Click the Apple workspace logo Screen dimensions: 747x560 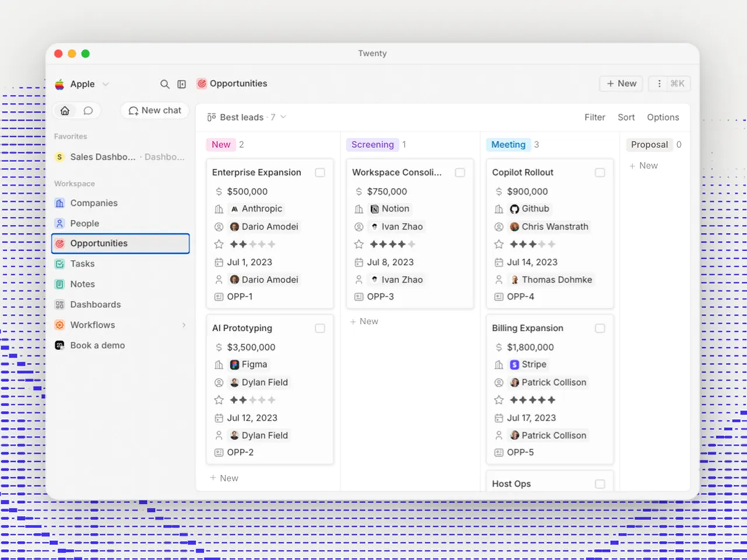click(x=60, y=84)
